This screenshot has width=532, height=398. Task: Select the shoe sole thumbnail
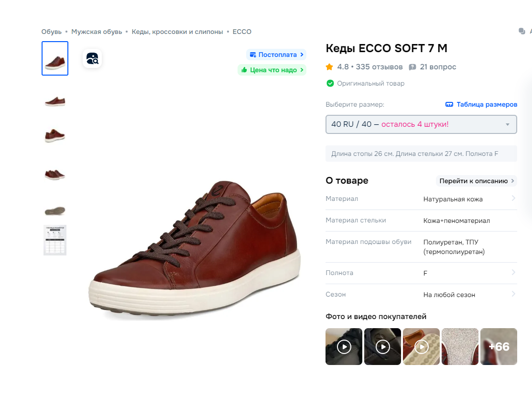coord(54,210)
